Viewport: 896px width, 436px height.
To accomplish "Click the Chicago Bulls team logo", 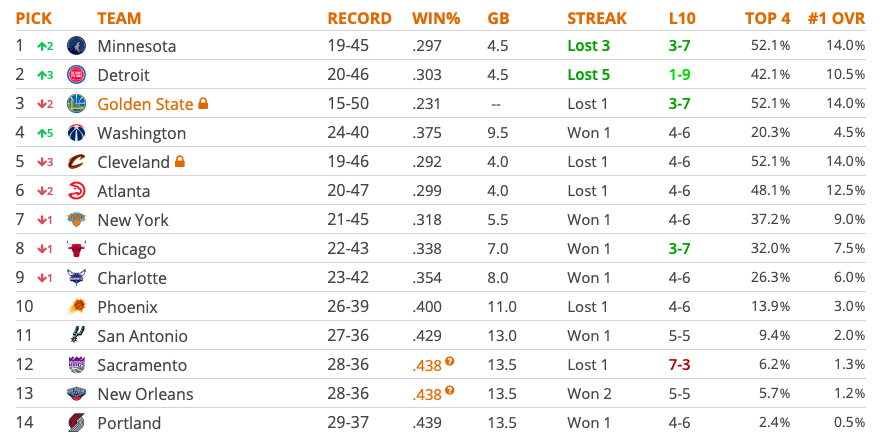I will [x=76, y=249].
